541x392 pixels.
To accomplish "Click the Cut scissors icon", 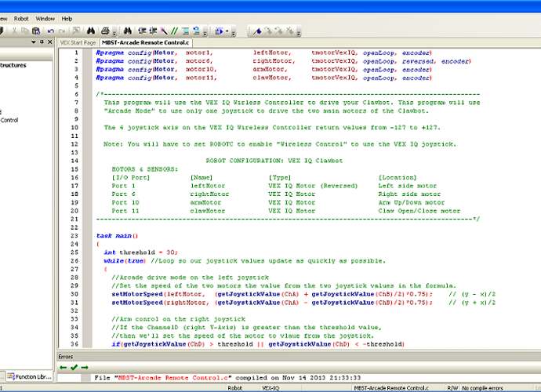I will 14,31.
